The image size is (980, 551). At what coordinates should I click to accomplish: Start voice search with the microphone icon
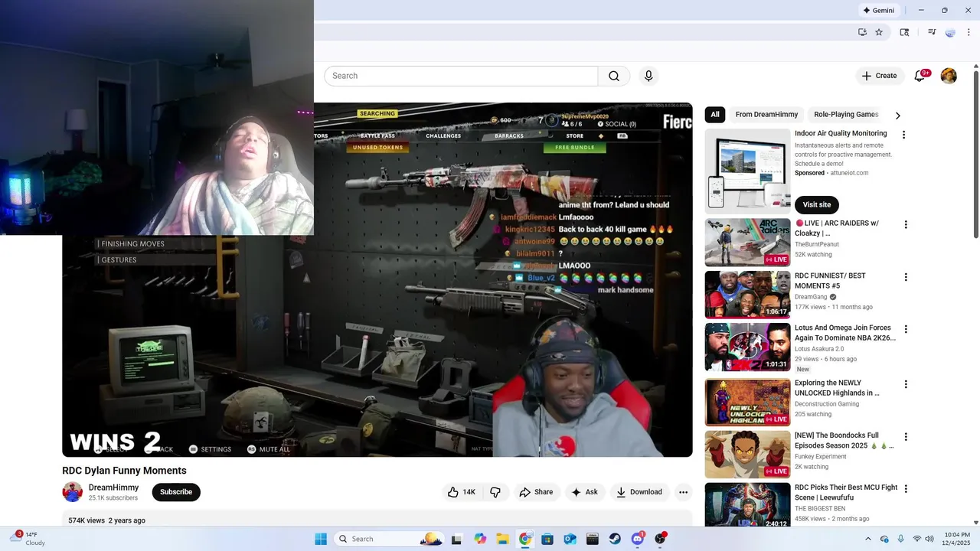tap(648, 76)
